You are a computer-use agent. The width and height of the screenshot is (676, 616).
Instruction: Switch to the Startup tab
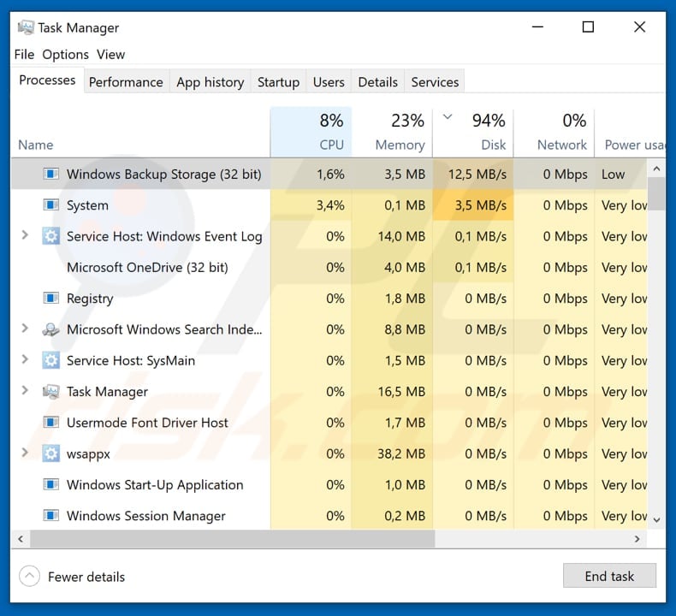pyautogui.click(x=278, y=81)
